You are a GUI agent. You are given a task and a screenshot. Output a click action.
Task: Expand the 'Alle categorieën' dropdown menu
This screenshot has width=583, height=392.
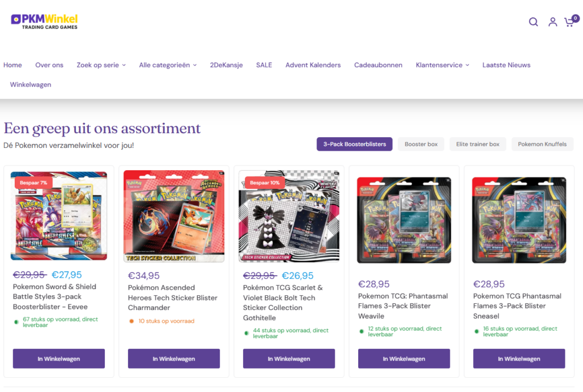point(167,65)
